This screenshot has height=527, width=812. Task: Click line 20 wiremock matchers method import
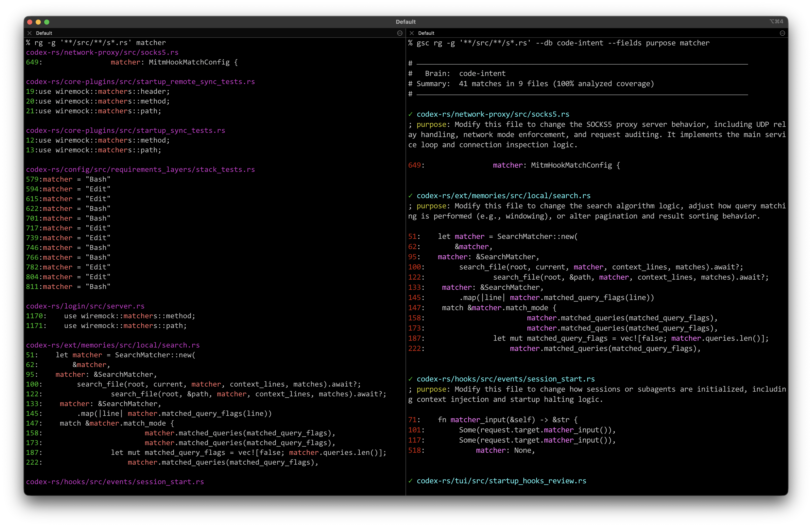pos(98,101)
